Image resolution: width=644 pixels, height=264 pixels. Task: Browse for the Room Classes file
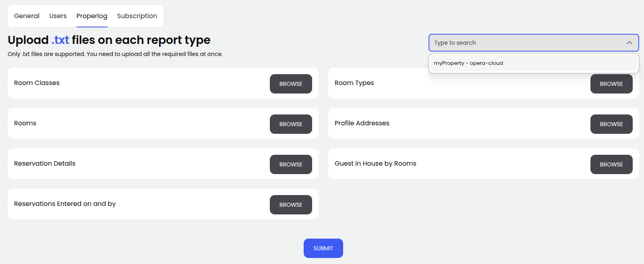pyautogui.click(x=291, y=84)
